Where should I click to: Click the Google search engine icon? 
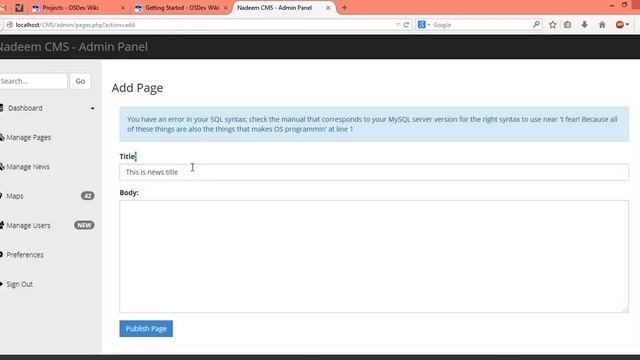click(x=422, y=25)
